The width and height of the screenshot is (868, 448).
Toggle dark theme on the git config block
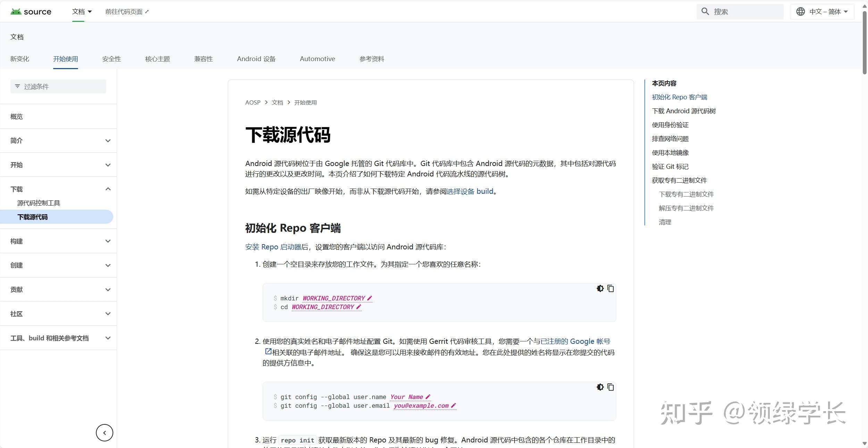click(600, 387)
